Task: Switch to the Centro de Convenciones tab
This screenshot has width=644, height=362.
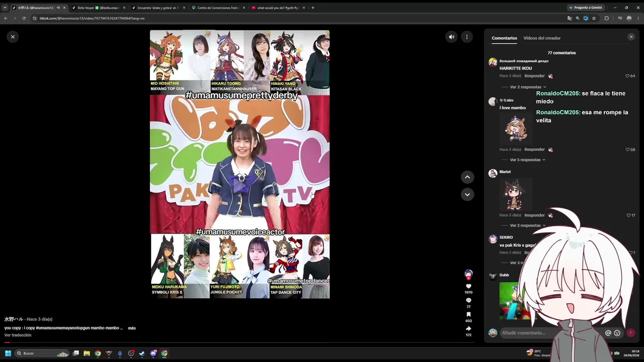Action: point(218,8)
